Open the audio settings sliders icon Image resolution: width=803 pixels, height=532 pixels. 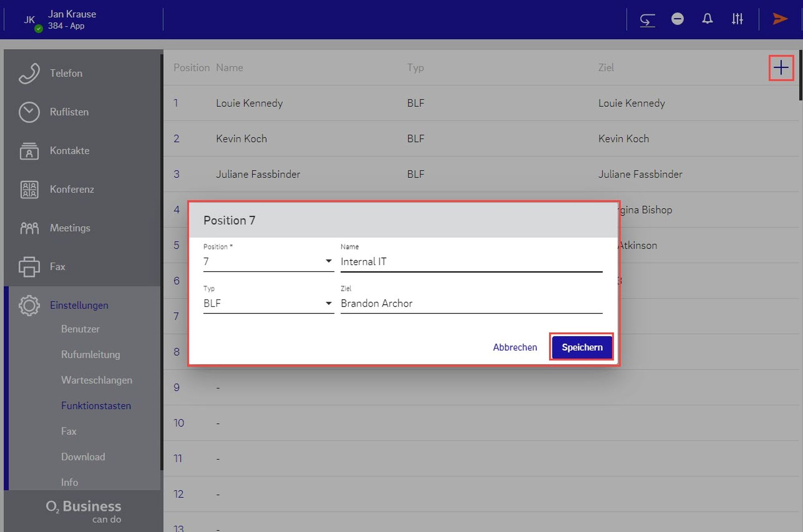(x=737, y=19)
